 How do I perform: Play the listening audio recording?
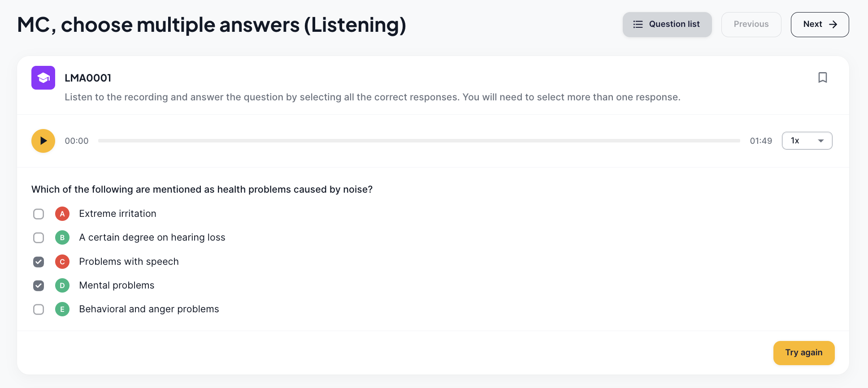(43, 141)
